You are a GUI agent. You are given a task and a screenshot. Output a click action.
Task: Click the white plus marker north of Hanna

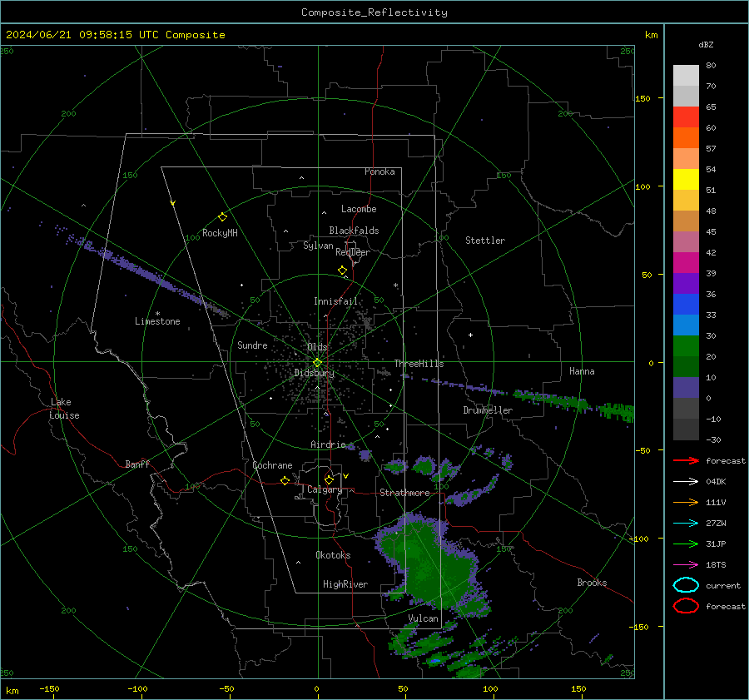coord(470,335)
